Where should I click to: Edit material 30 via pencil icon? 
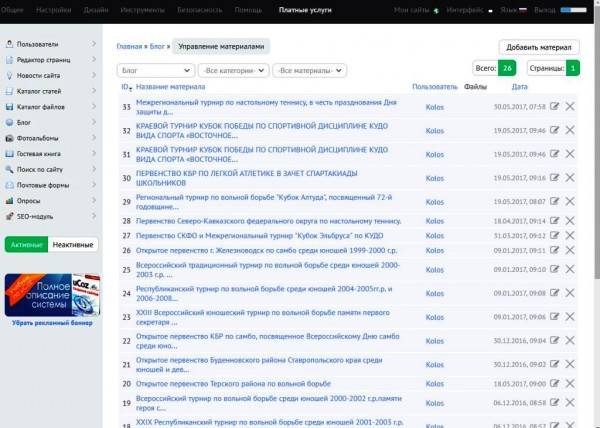coord(554,177)
